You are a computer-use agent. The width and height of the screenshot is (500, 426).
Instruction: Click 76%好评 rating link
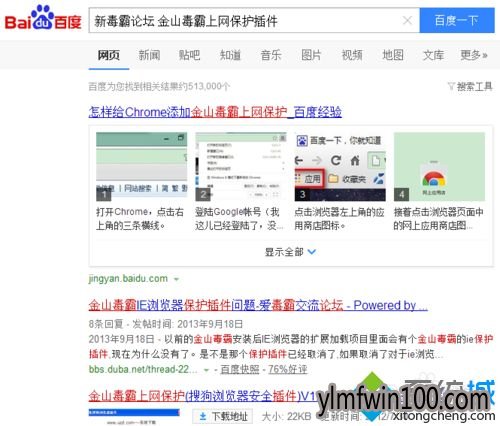(x=287, y=369)
